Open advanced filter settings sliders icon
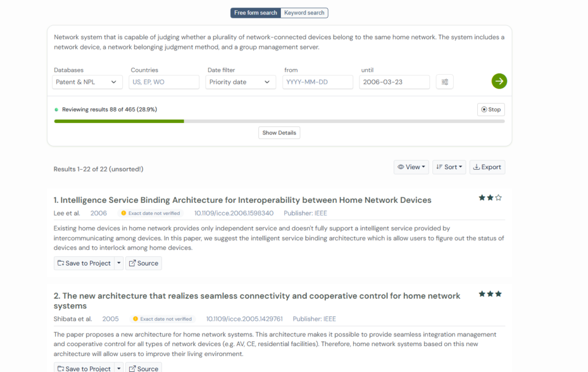This screenshot has height=372, width=588. (444, 82)
